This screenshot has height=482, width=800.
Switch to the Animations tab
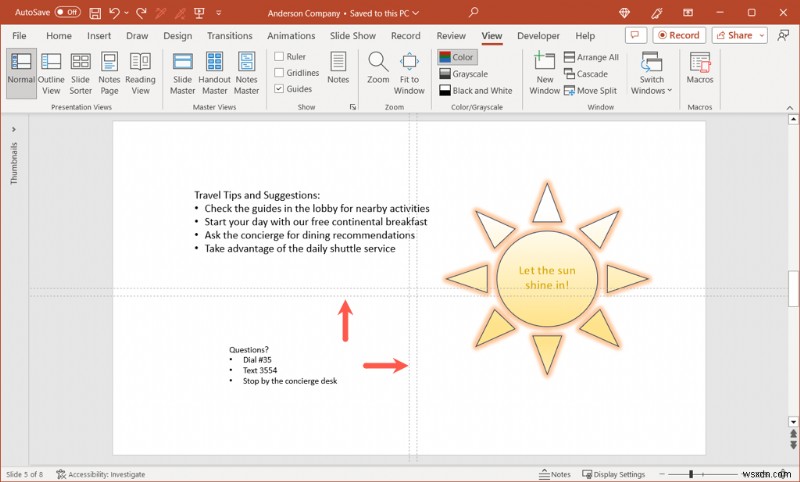(291, 36)
